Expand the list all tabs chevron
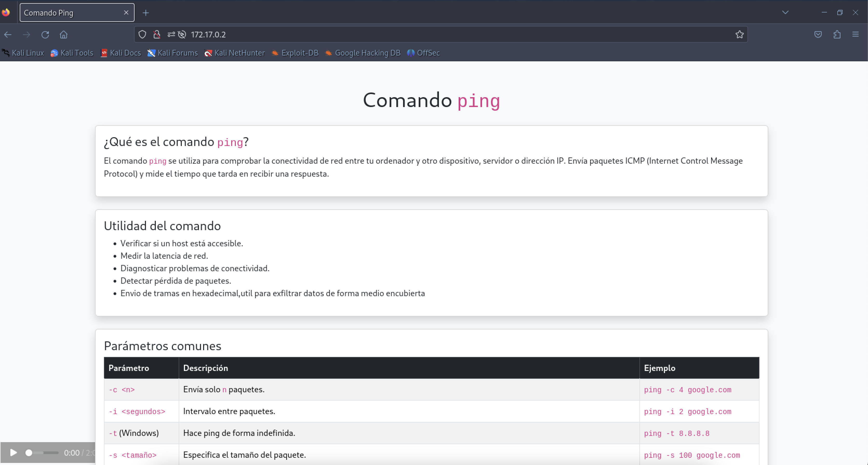 (x=785, y=12)
